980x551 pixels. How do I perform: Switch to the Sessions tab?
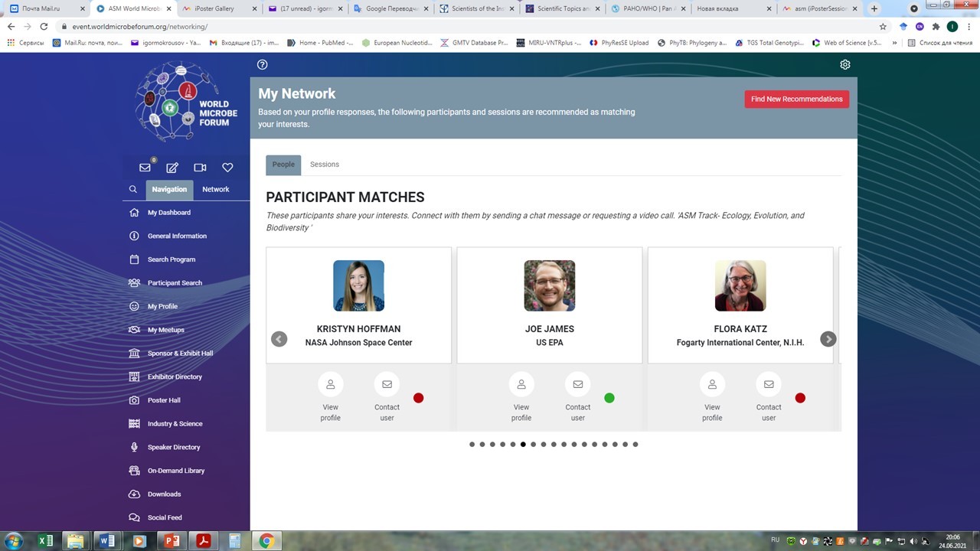[325, 165]
